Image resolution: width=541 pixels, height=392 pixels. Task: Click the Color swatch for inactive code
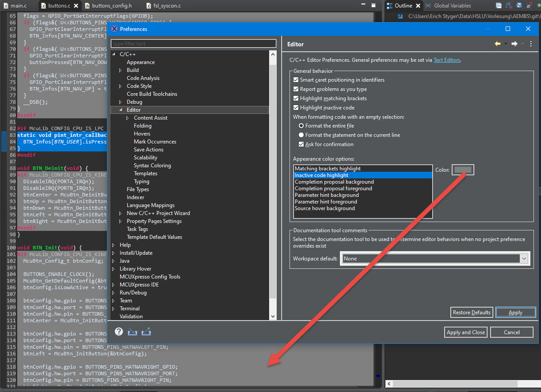click(x=463, y=170)
